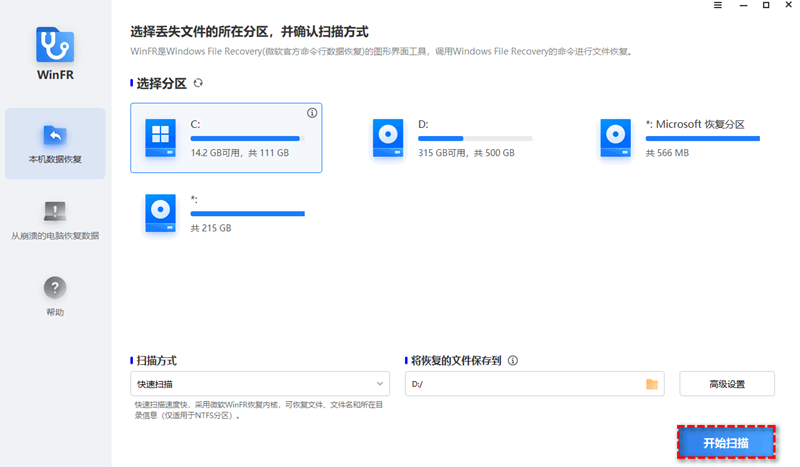Start scan with 开始扫描 button

(x=726, y=442)
